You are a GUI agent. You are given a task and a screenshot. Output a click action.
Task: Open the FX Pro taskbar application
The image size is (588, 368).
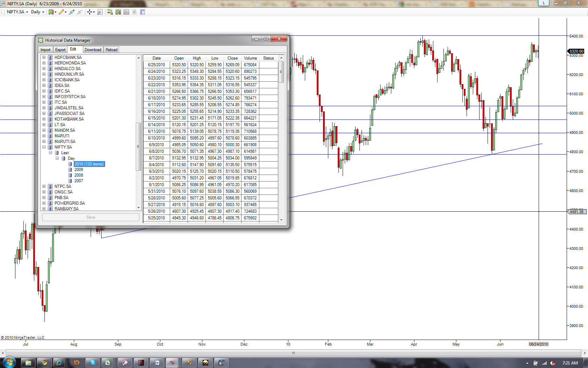click(x=141, y=363)
